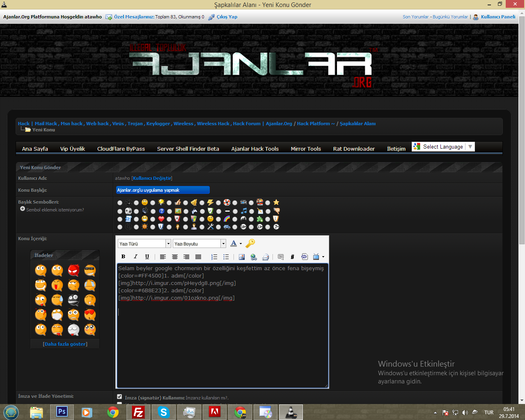Open the Select Language dropdown
525x420 pixels.
443,147
